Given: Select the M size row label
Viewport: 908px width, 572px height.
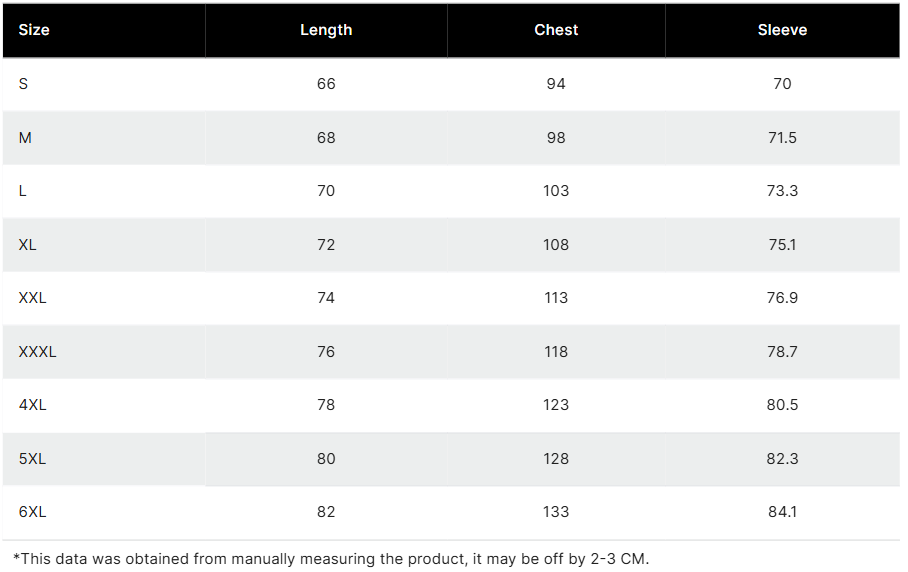Looking at the screenshot, I should tap(25, 138).
